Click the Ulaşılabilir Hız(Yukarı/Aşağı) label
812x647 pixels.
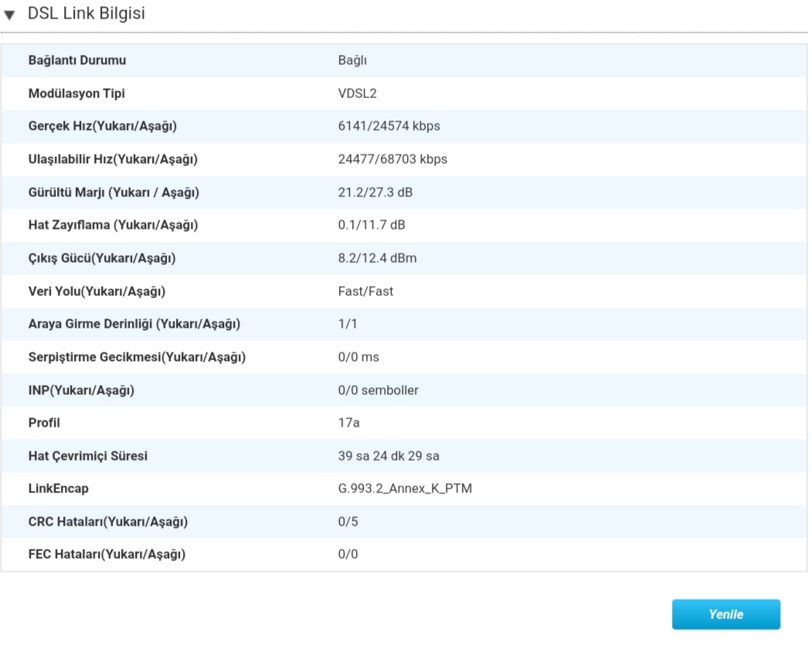[x=113, y=159]
